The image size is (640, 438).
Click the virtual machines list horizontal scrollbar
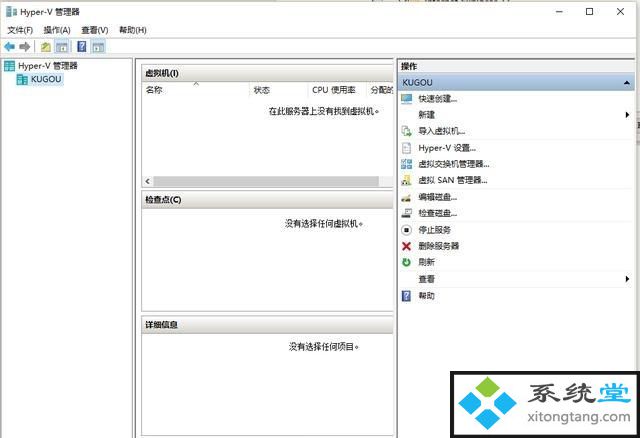coord(266,181)
